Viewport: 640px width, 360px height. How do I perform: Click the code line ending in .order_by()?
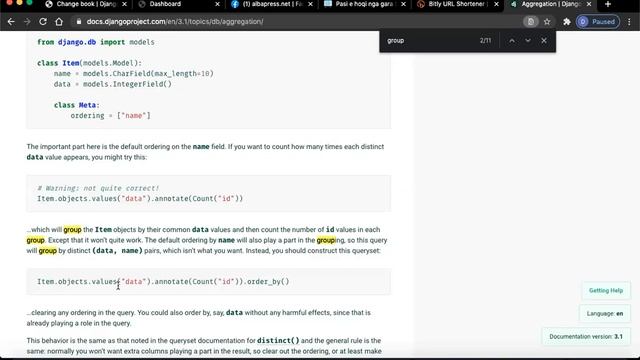[x=163, y=282]
